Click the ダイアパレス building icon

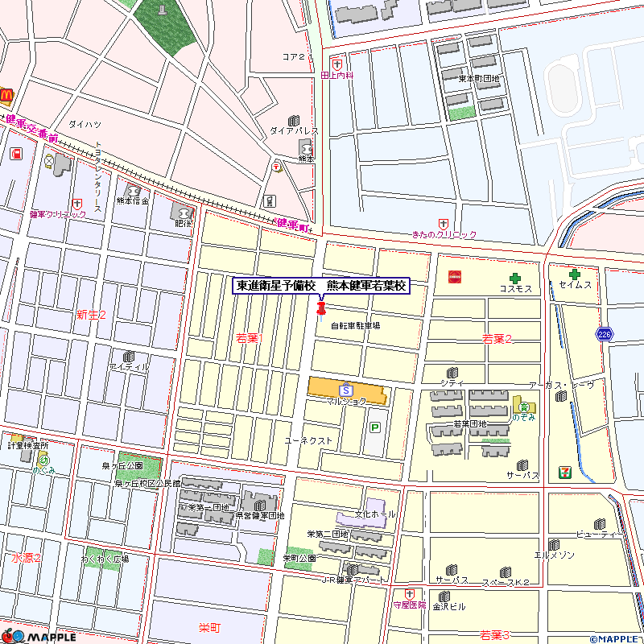coord(293,119)
